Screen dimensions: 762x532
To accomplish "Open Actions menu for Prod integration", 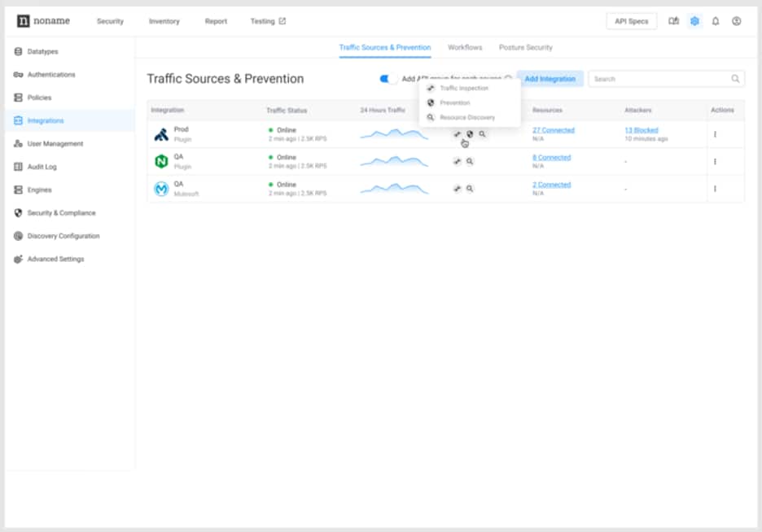I will click(715, 134).
